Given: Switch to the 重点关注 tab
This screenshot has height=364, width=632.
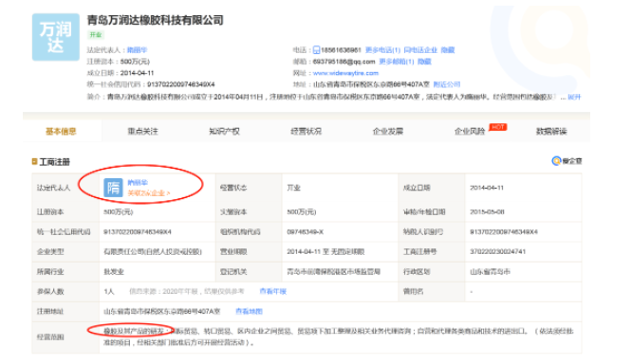Looking at the screenshot, I should coord(142,131).
